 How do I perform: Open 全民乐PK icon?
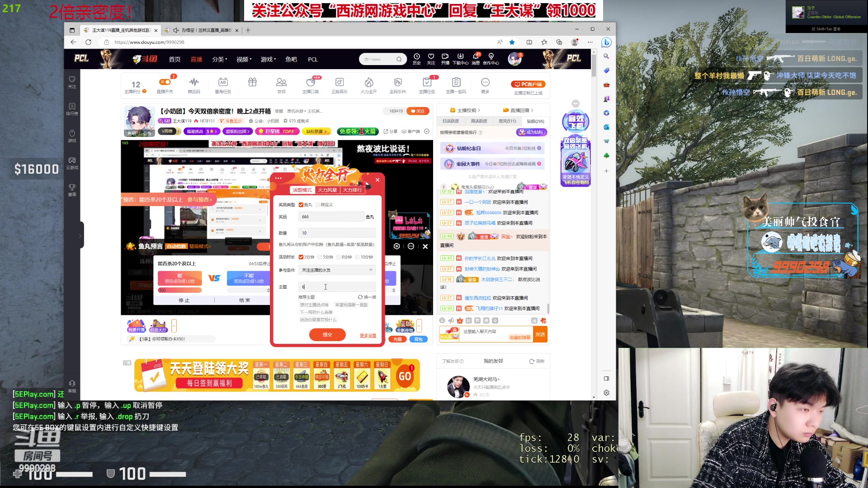point(398,82)
